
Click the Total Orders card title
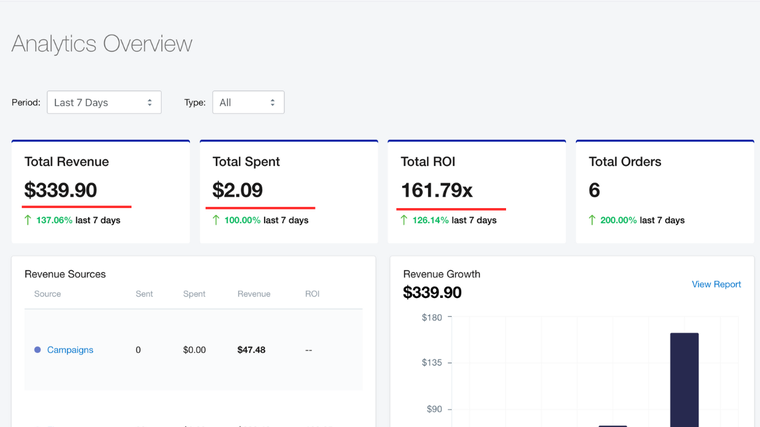[x=625, y=161]
